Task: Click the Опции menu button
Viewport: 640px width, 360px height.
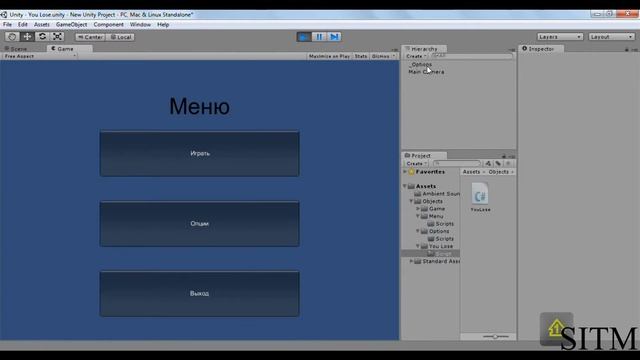Action: coord(200,224)
